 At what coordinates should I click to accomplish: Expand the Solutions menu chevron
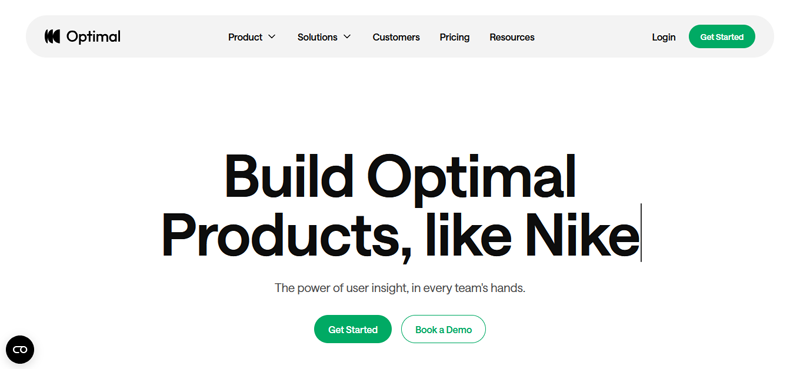coord(347,37)
